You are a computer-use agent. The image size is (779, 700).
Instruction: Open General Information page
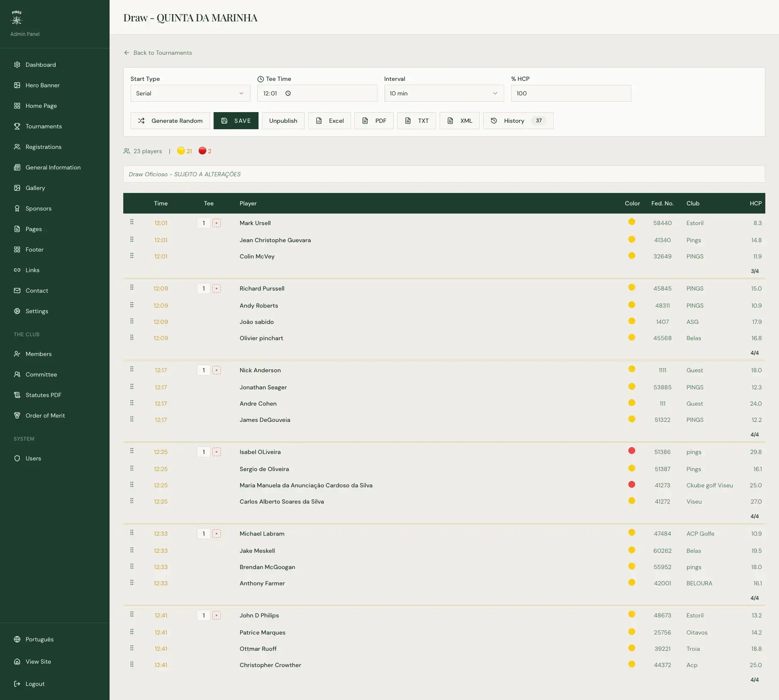coord(55,167)
